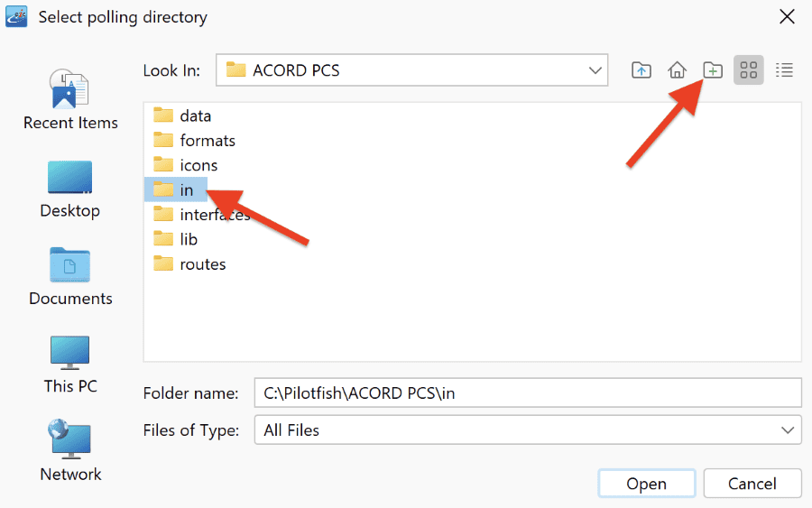812x508 pixels.
Task: Select the routes folder
Action: (x=189, y=264)
